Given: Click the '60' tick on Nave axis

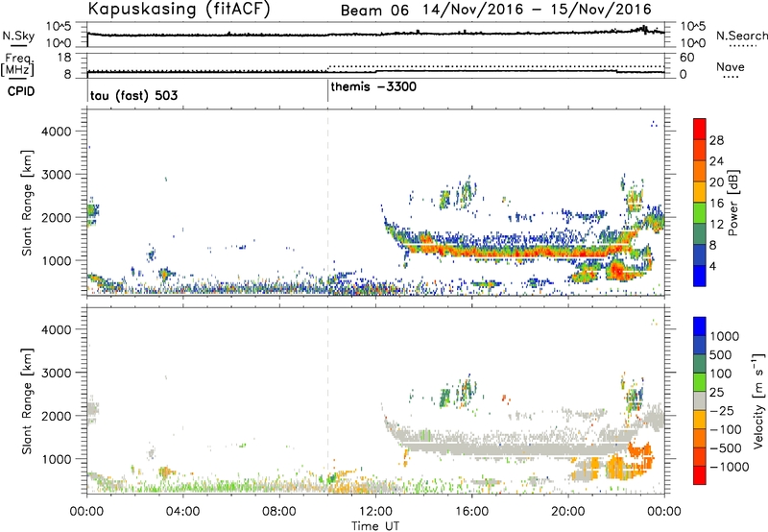Looking at the screenshot, I should [x=686, y=58].
